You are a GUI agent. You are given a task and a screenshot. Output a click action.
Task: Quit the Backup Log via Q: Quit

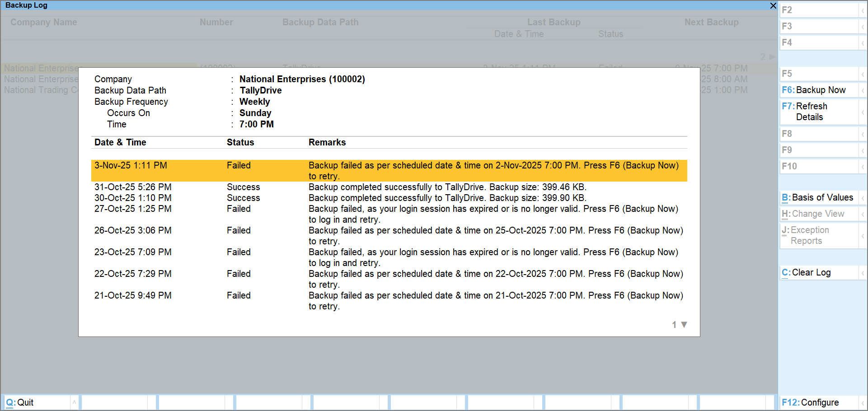[21, 402]
